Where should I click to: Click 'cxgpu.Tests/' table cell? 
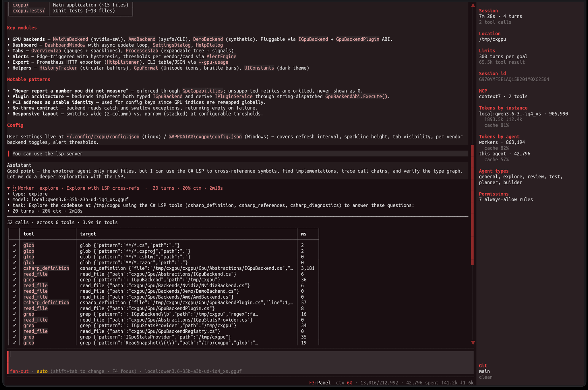(x=29, y=10)
